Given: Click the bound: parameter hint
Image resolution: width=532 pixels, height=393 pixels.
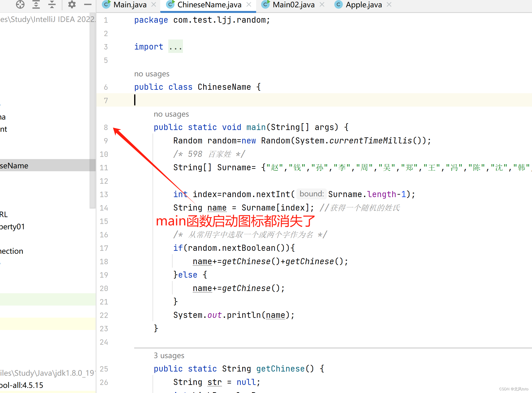Looking at the screenshot, I should pos(311,194).
